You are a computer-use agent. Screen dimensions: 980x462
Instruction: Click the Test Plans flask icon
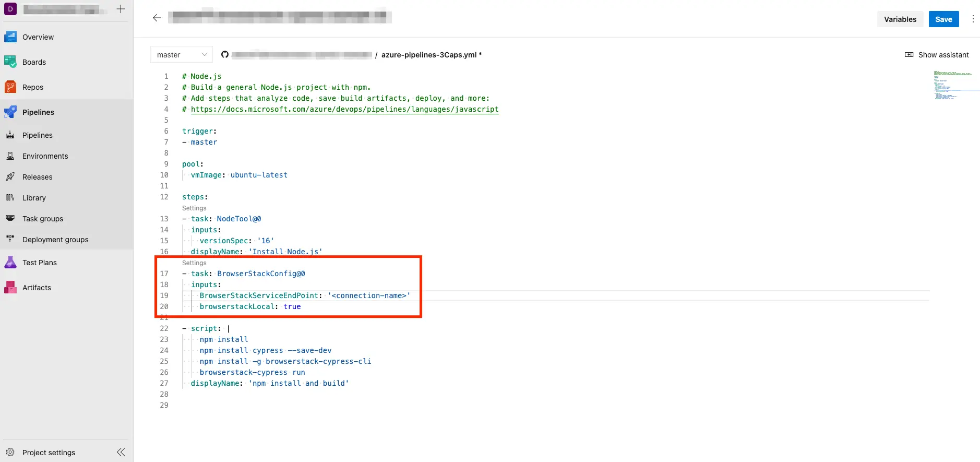point(10,263)
